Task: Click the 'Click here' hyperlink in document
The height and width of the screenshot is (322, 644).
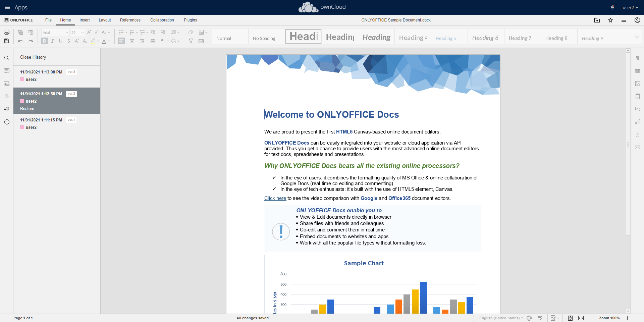Action: point(275,198)
